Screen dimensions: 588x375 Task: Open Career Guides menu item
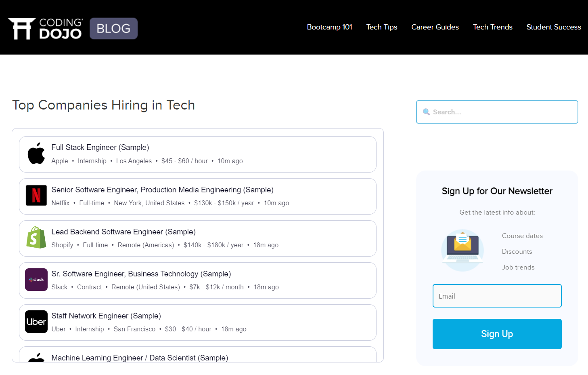435,27
